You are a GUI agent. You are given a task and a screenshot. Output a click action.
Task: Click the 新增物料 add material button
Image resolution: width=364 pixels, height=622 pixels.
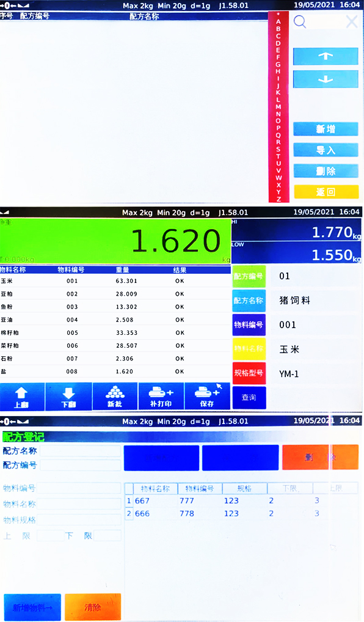[32, 607]
